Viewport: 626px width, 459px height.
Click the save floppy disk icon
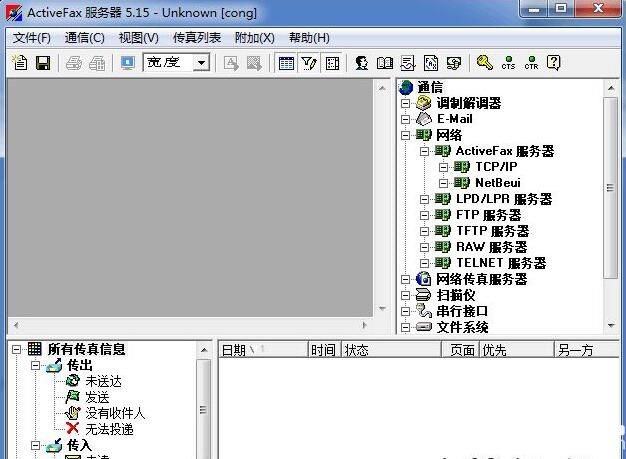coord(43,63)
